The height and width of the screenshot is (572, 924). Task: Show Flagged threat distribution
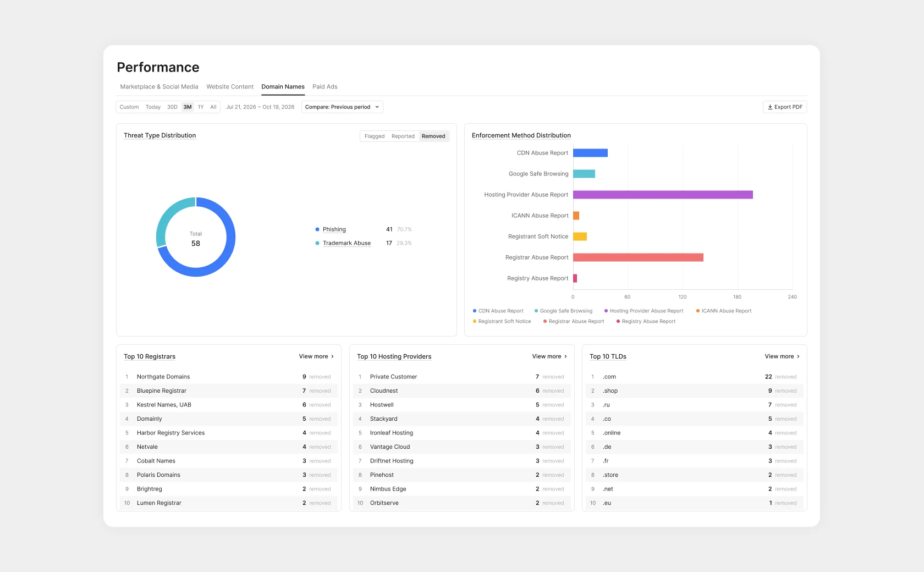coord(375,136)
